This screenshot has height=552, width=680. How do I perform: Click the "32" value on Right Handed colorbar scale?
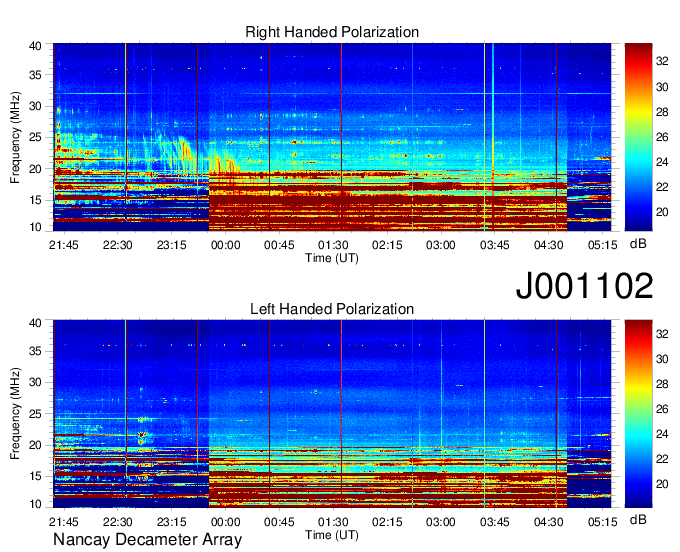coord(662,61)
